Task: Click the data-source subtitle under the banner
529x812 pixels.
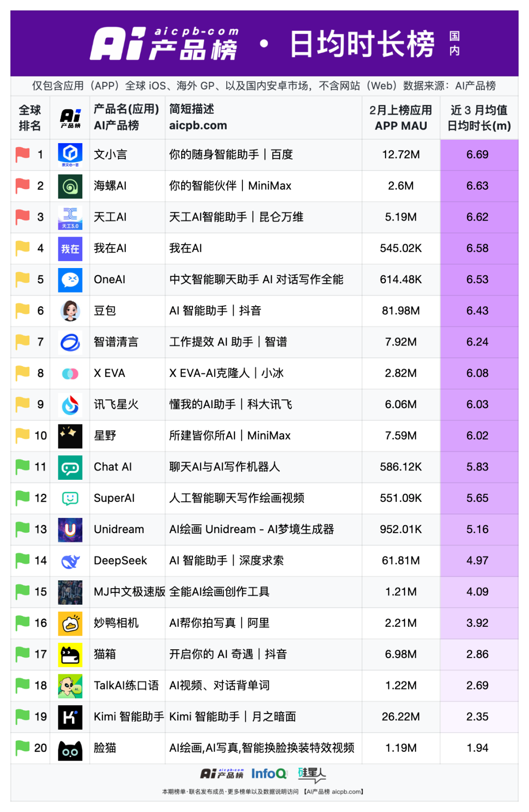Action: click(x=264, y=86)
